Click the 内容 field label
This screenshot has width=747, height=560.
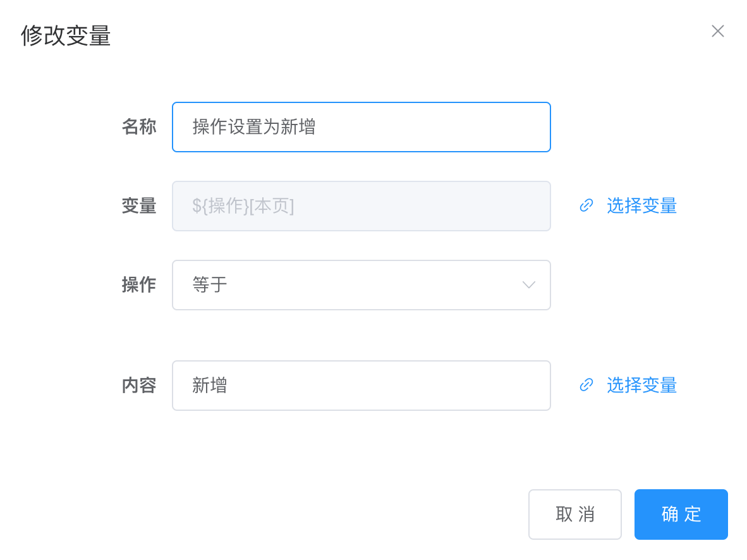(138, 386)
